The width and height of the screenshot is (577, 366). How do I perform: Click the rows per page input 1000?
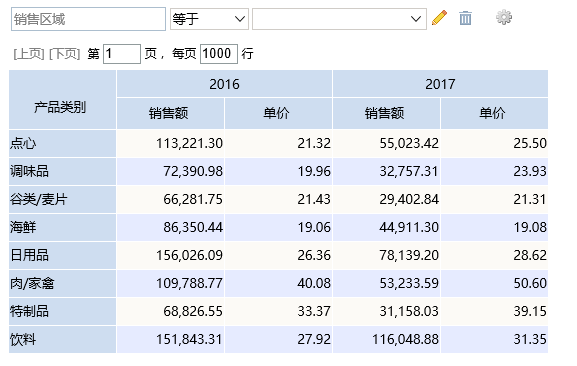pyautogui.click(x=219, y=54)
